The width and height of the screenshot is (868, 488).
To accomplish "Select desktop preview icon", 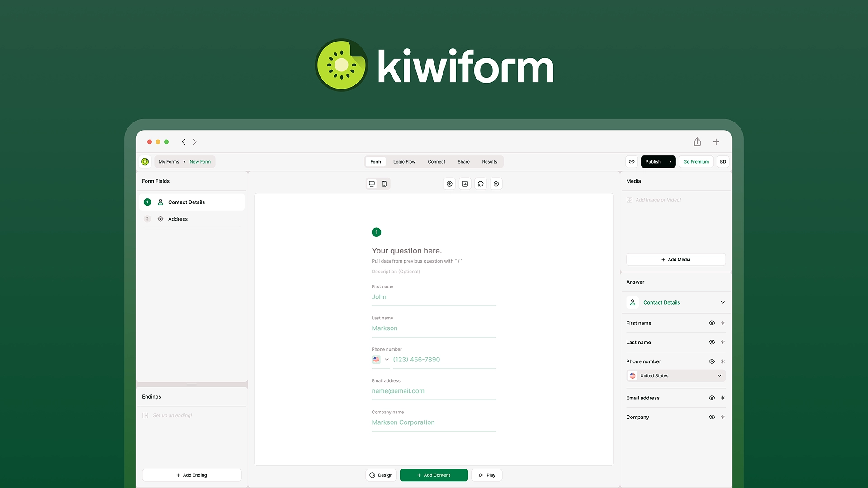I will coord(372,184).
